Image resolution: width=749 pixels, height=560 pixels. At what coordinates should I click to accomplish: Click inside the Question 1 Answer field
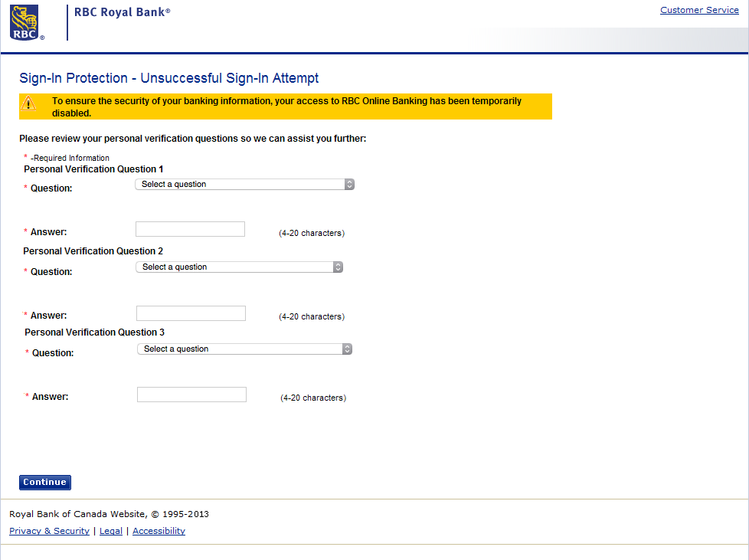pyautogui.click(x=190, y=228)
